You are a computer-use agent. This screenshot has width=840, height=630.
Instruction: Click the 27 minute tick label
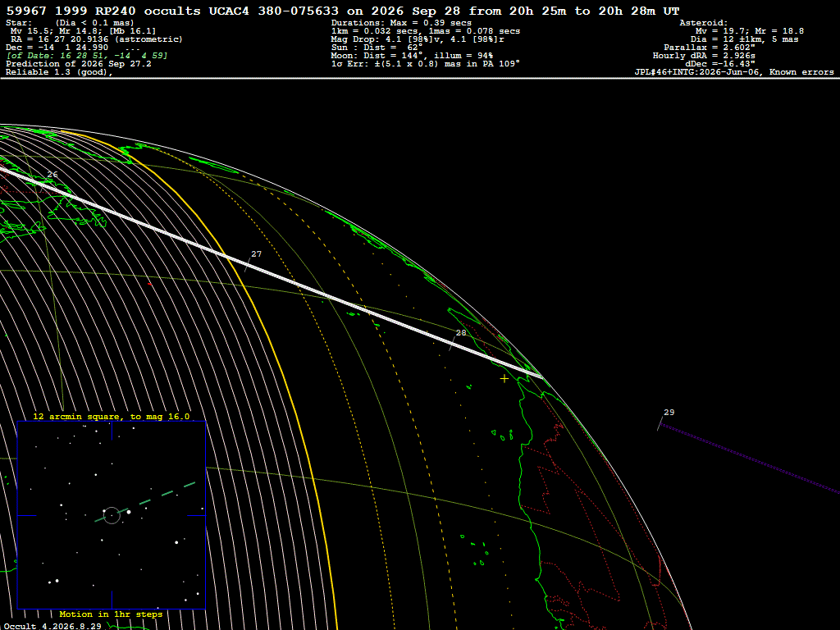(257, 254)
